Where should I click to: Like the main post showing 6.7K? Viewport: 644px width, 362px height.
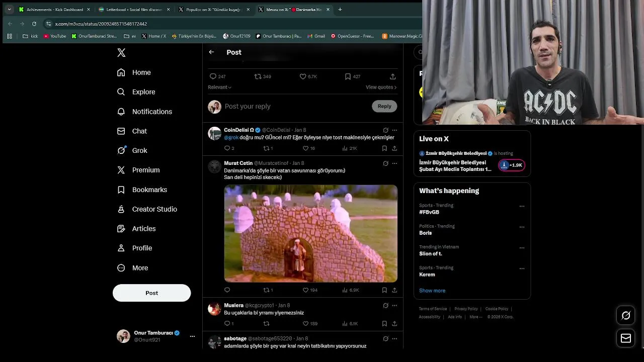pyautogui.click(x=303, y=76)
